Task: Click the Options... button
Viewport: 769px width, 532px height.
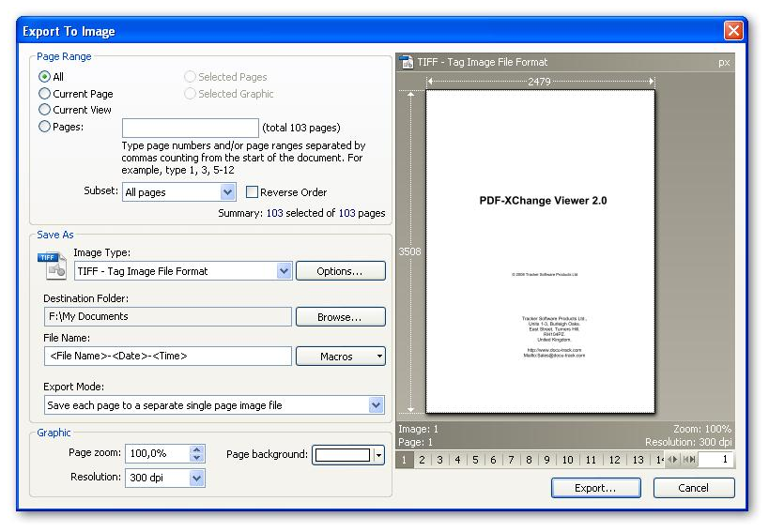Action: tap(340, 271)
